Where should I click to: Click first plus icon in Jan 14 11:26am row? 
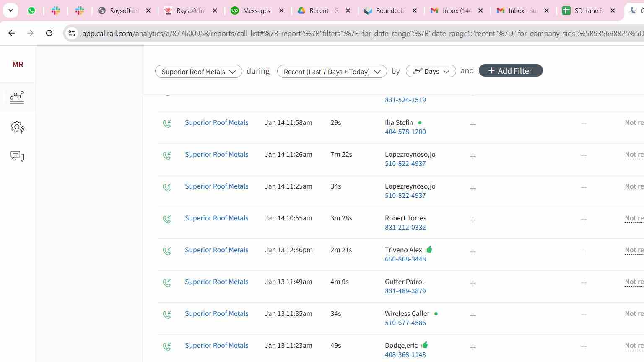tap(473, 156)
